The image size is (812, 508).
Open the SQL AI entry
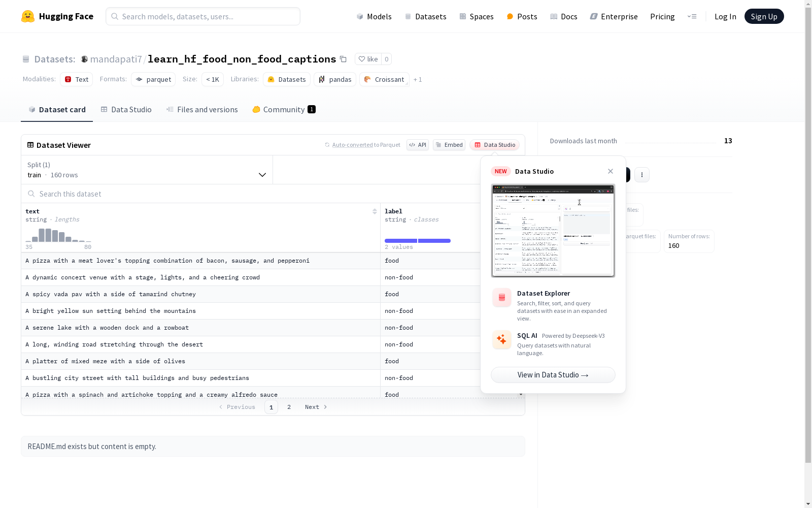[x=553, y=344]
